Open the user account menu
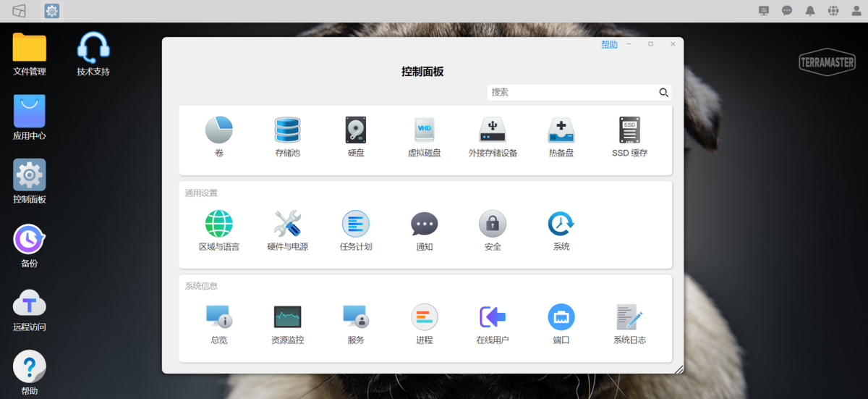The image size is (868, 399). tap(856, 11)
